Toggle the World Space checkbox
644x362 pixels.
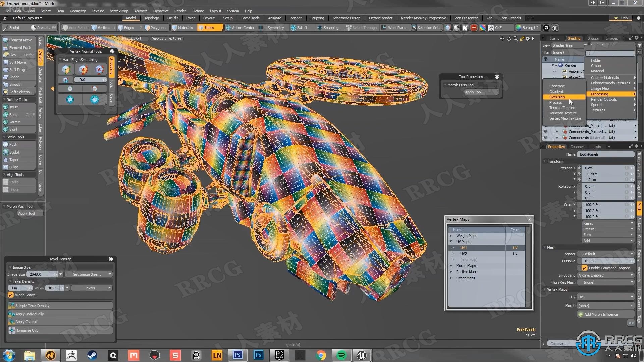(x=11, y=295)
